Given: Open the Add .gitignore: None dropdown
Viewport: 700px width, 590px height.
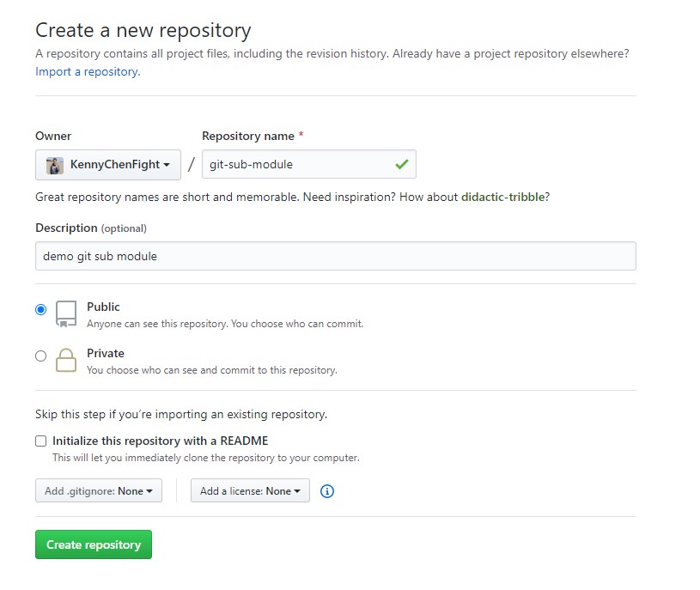Looking at the screenshot, I should (x=98, y=490).
